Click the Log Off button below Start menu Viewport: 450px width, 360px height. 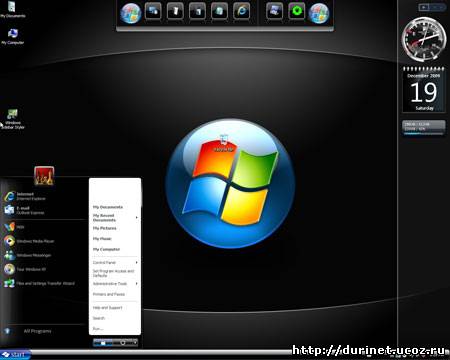103,342
